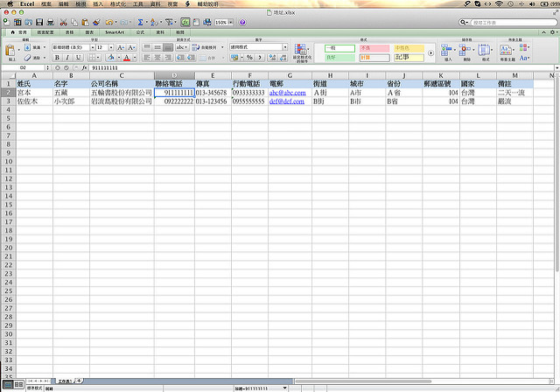Click the Format Painter brush icon

pyautogui.click(x=96, y=22)
